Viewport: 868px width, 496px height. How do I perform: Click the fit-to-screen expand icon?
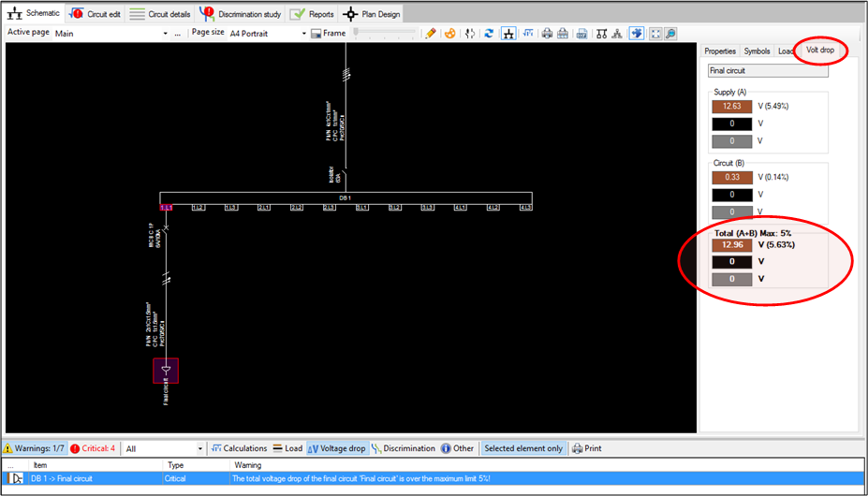[x=656, y=33]
